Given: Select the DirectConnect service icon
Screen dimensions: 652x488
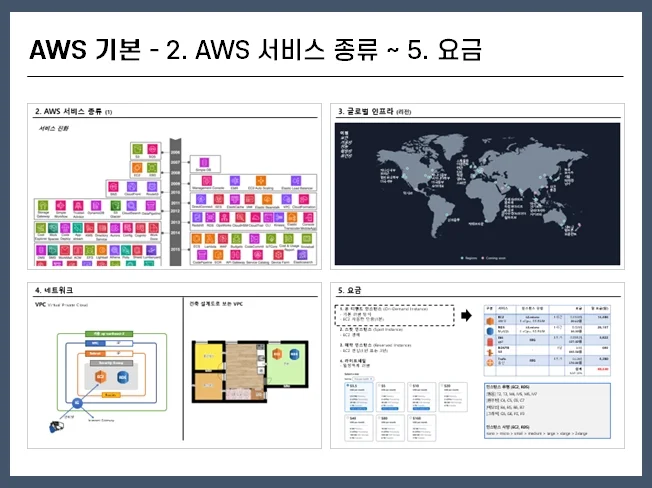Looking at the screenshot, I should [x=201, y=200].
